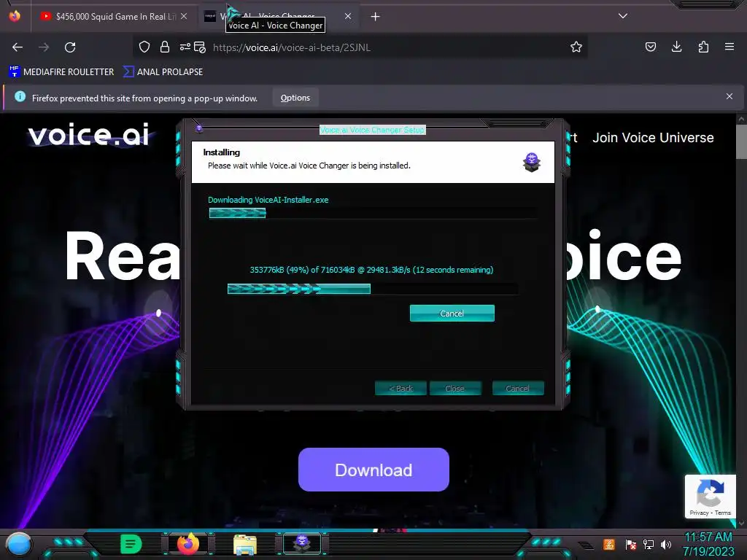747x560 pixels.
Task: Click the small top installation progress bar
Action: [x=373, y=213]
